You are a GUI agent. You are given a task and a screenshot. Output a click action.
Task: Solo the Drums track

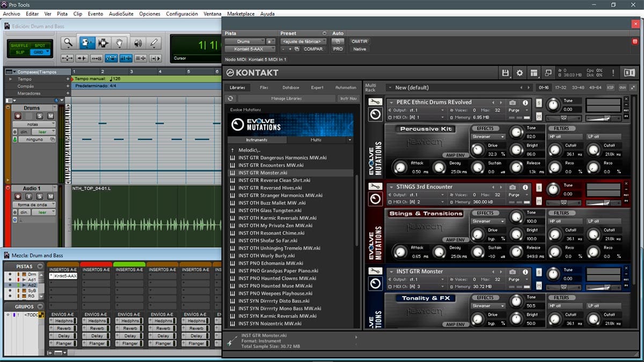40,116
